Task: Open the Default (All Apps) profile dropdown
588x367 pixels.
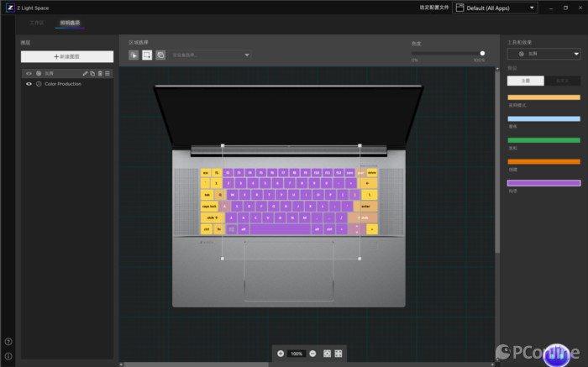Action: tap(495, 8)
